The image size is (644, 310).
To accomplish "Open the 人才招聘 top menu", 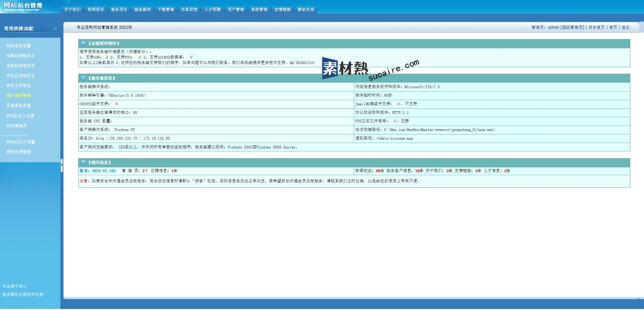I will (213, 9).
